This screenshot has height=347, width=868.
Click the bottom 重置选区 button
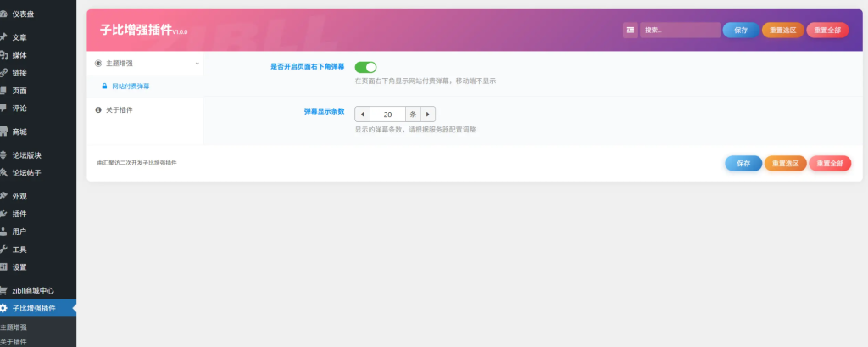coord(786,164)
